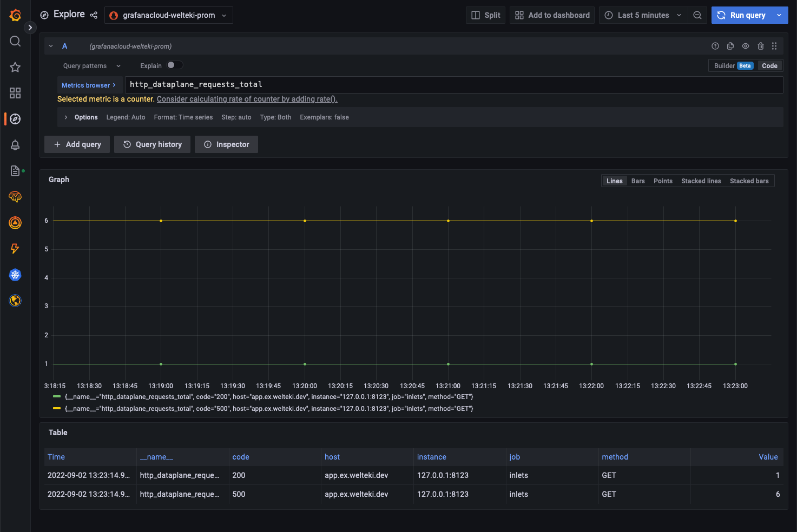Sort the table by the instance column
Viewport: 797px width, 532px height.
[x=432, y=457]
